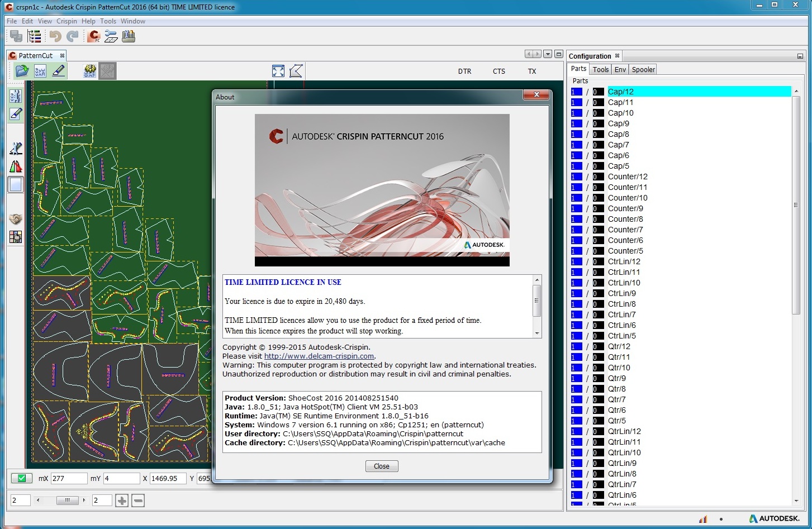Click the toolbox icon in main toolbar
Image resolution: width=812 pixels, height=529 pixels.
129,36
